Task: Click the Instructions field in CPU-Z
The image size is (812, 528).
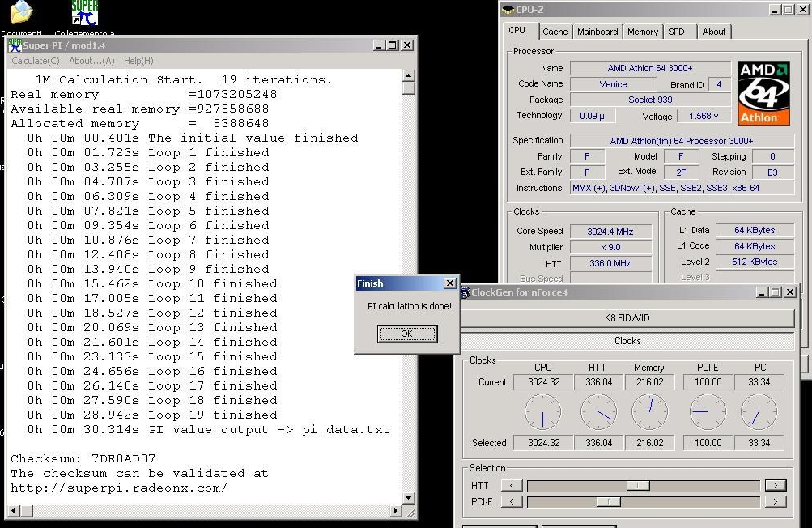Action: click(x=682, y=188)
